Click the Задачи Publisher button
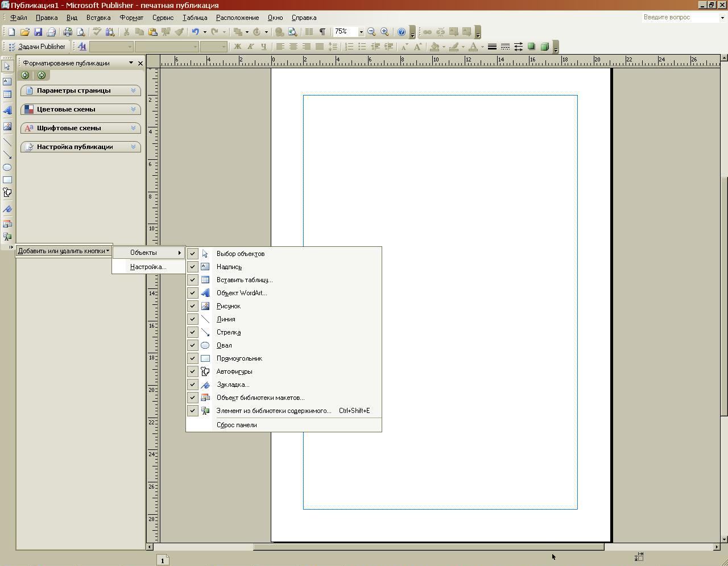 (x=38, y=47)
